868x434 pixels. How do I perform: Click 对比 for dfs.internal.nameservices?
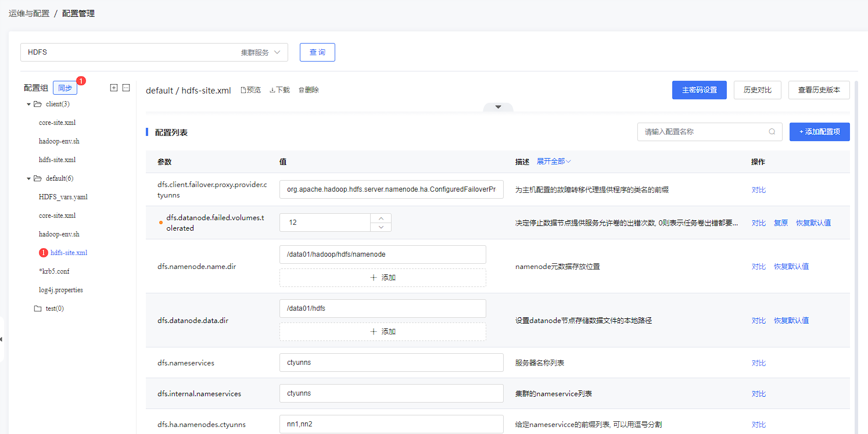coord(759,394)
